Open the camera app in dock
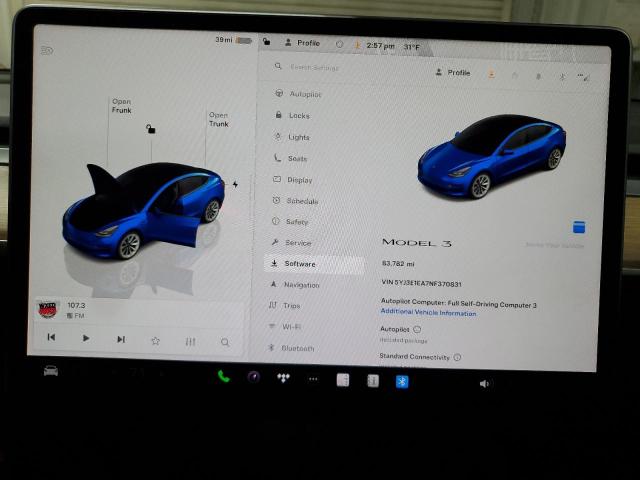 coord(254,377)
